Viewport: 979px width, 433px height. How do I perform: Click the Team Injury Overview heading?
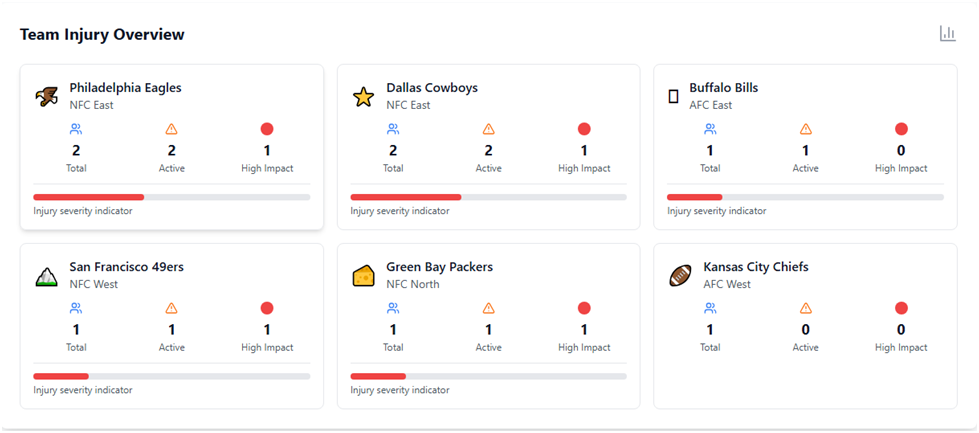coord(102,34)
